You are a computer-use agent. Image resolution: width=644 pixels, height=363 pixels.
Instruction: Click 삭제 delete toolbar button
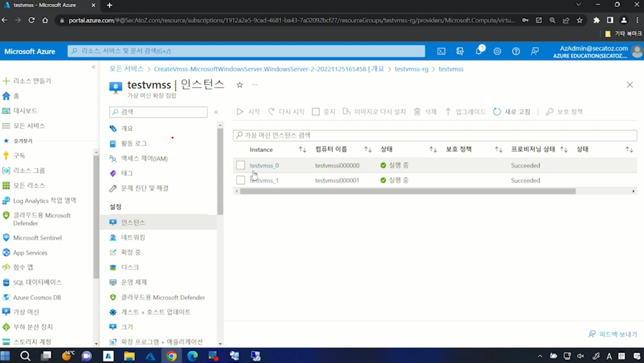[425, 112]
